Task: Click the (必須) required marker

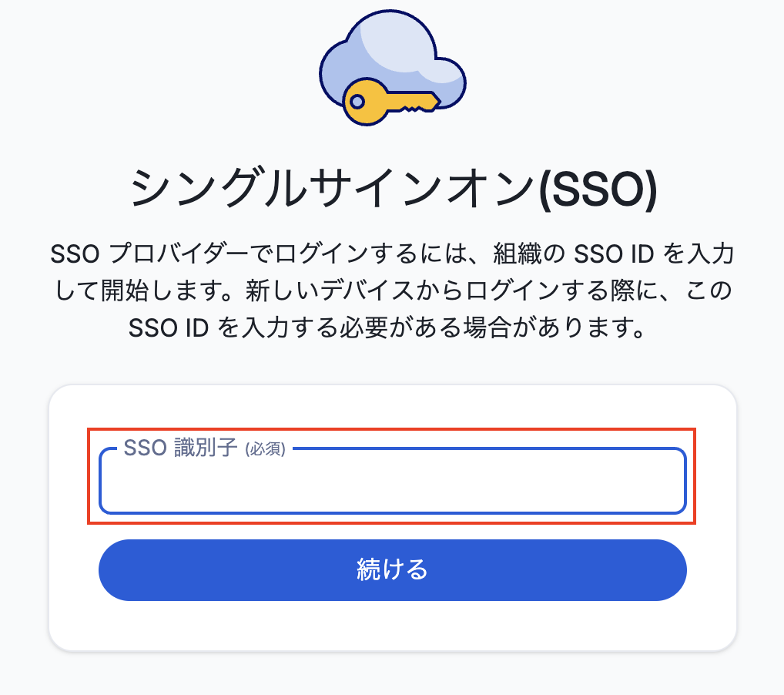Action: click(x=265, y=450)
